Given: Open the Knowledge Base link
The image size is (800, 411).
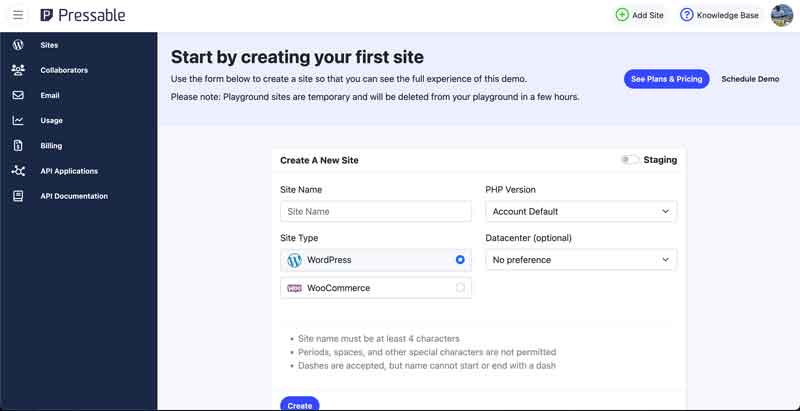Looking at the screenshot, I should point(720,15).
